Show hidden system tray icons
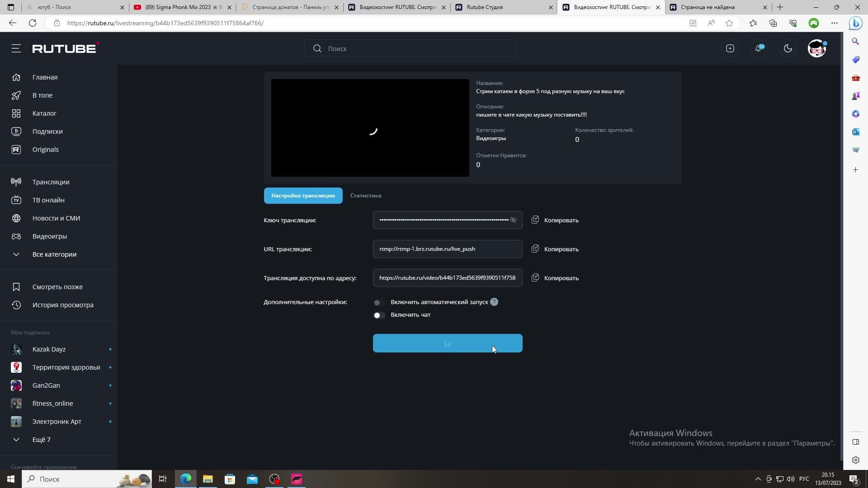 (758, 479)
